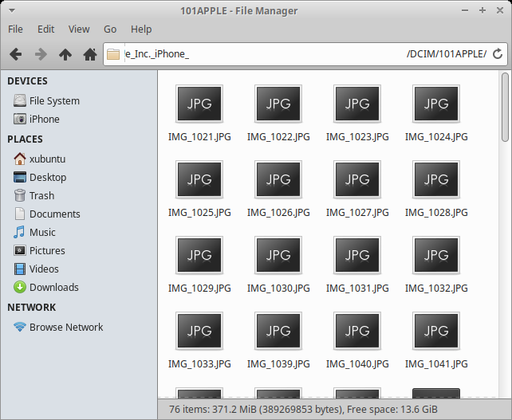Select the iPhone device in sidebar
The width and height of the screenshot is (512, 420).
[44, 119]
